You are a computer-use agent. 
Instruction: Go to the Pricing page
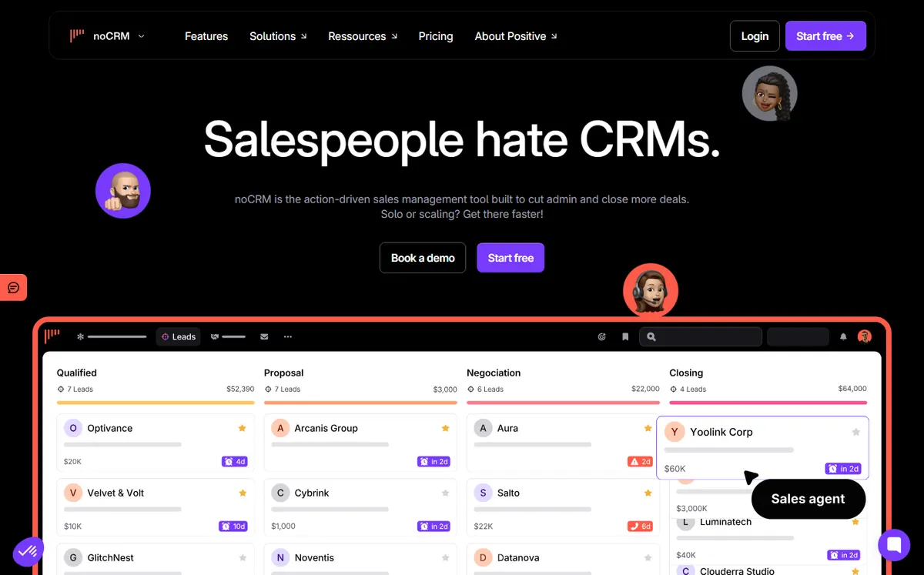436,36
